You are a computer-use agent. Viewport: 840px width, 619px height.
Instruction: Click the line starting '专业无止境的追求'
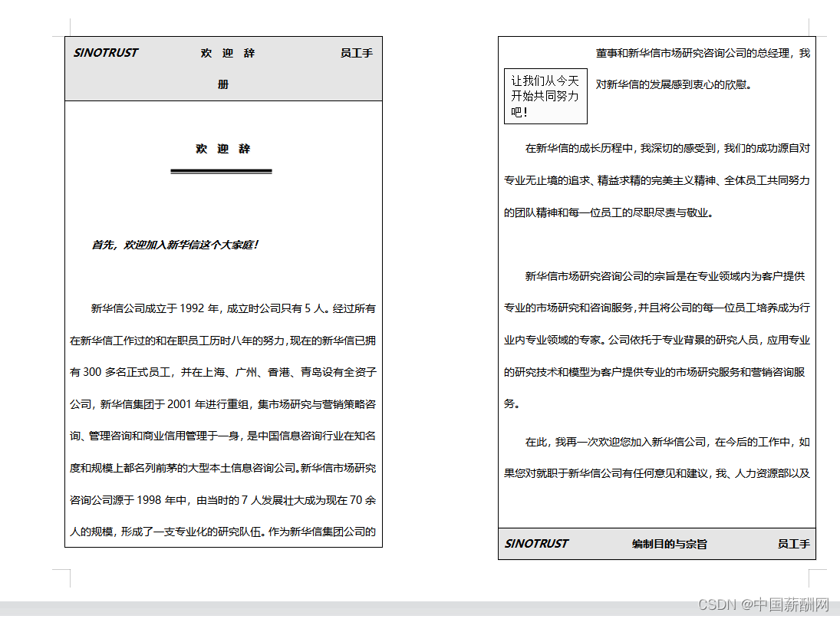[657, 180]
